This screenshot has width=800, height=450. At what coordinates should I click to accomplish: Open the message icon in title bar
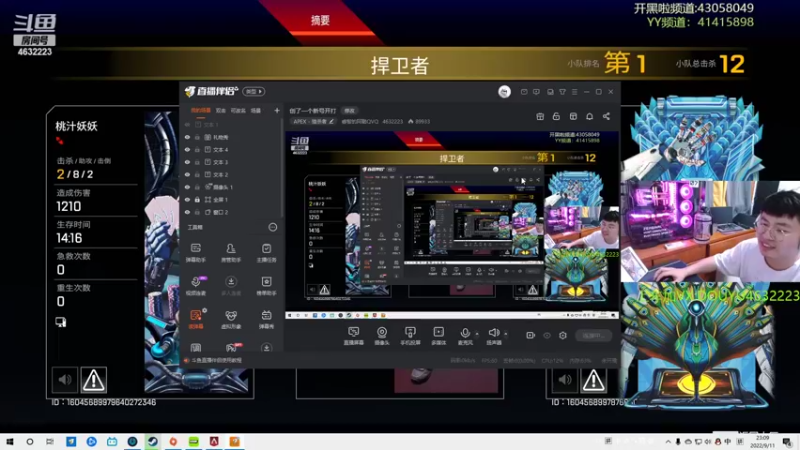(524, 92)
